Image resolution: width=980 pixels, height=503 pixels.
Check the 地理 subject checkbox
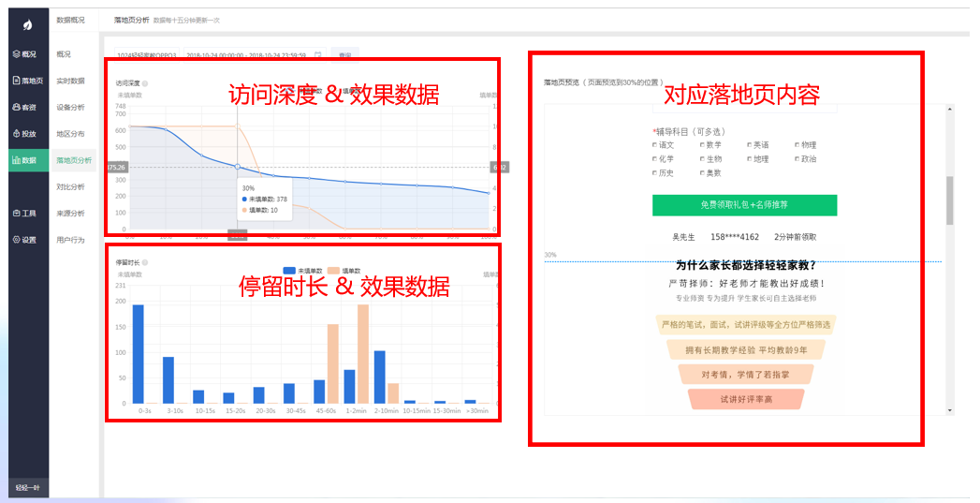[x=750, y=159]
